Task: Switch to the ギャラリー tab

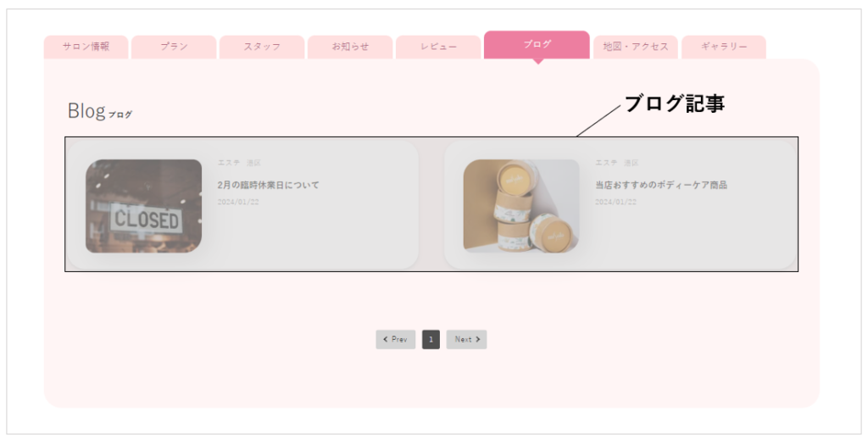Action: point(724,47)
